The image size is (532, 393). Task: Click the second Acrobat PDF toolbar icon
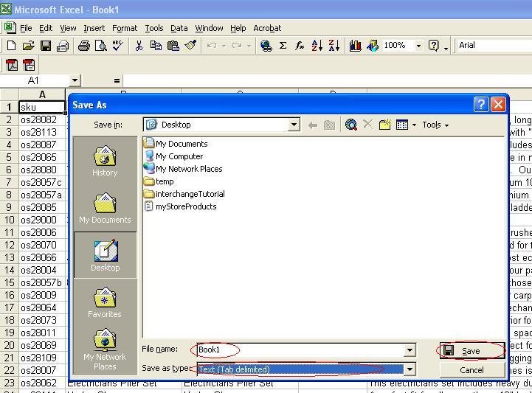pos(29,65)
